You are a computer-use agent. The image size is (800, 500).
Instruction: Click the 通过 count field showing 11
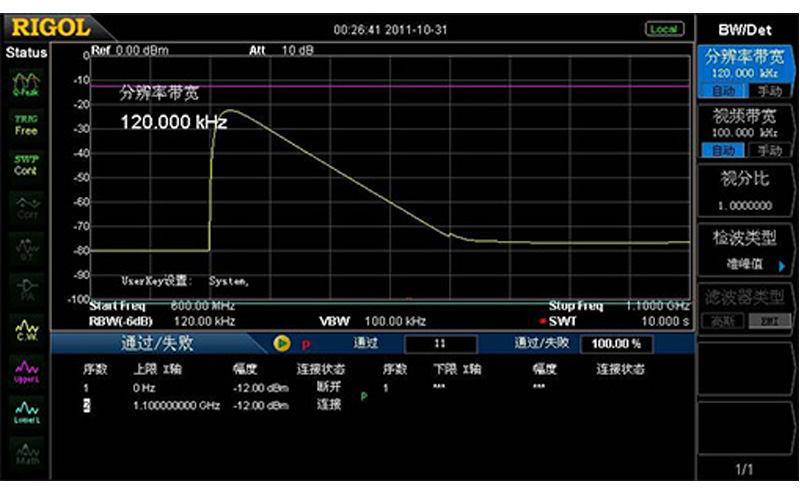440,343
